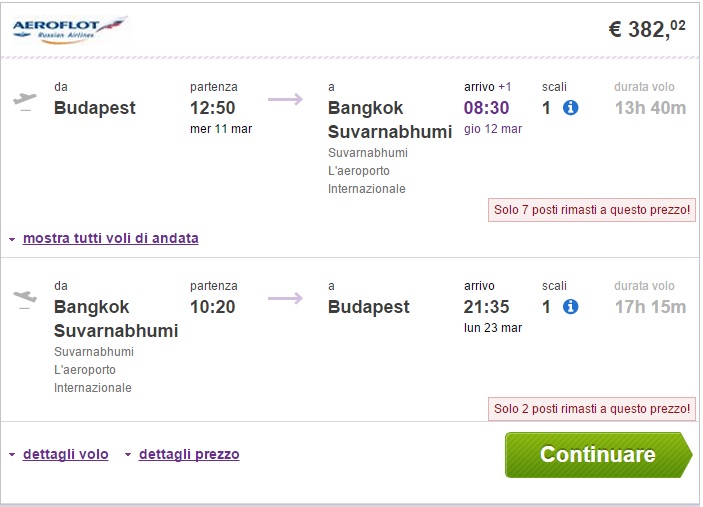Open stopover info icon for outbound flight
The width and height of the screenshot is (703, 507).
(x=571, y=107)
